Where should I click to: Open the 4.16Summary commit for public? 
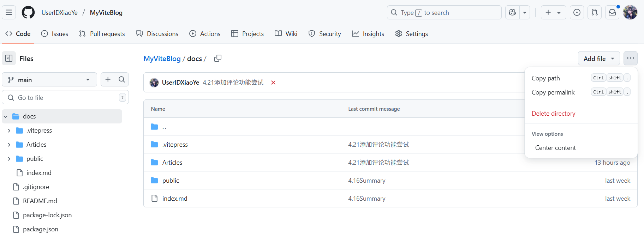point(367,181)
